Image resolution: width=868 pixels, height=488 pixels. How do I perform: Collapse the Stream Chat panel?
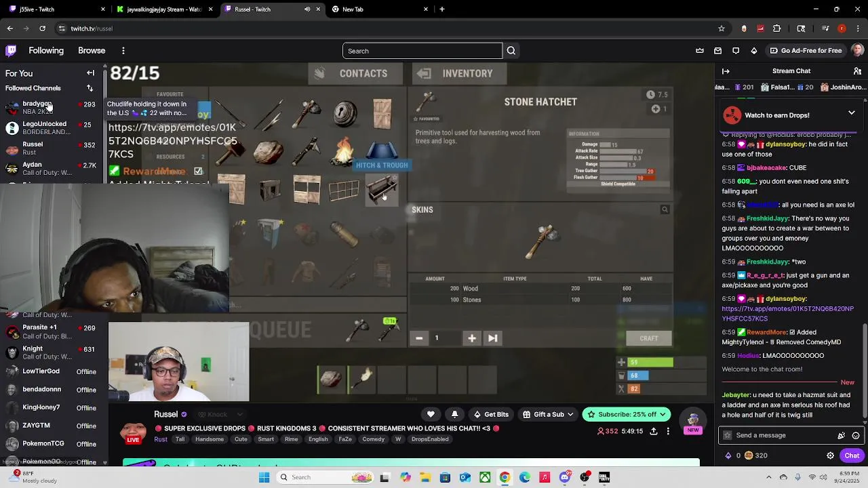coord(726,71)
